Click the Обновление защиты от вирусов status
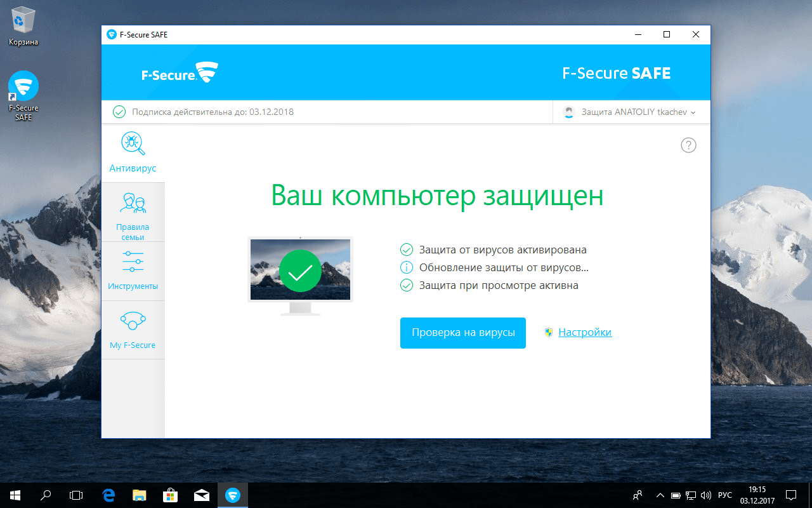Viewport: 812px width, 508px height. 504,267
